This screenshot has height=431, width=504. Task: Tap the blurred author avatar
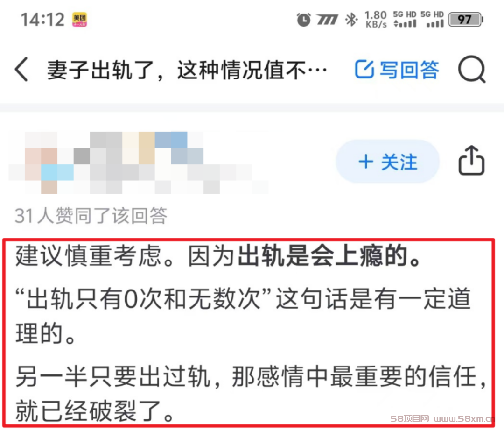coord(42,163)
